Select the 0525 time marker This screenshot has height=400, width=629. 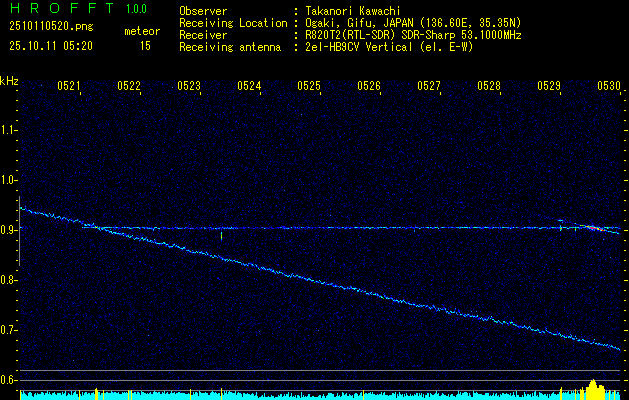coord(309,87)
